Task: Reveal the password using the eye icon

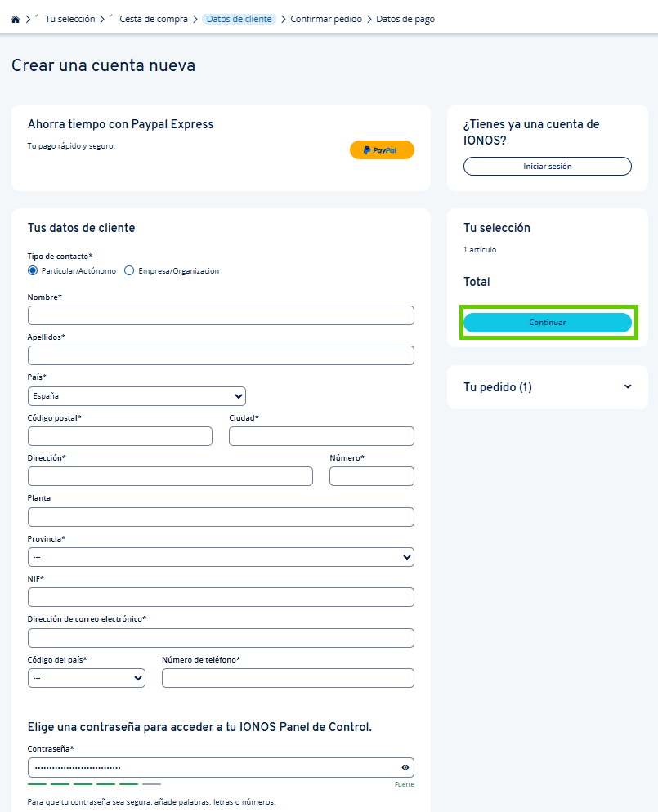Action: tap(404, 766)
